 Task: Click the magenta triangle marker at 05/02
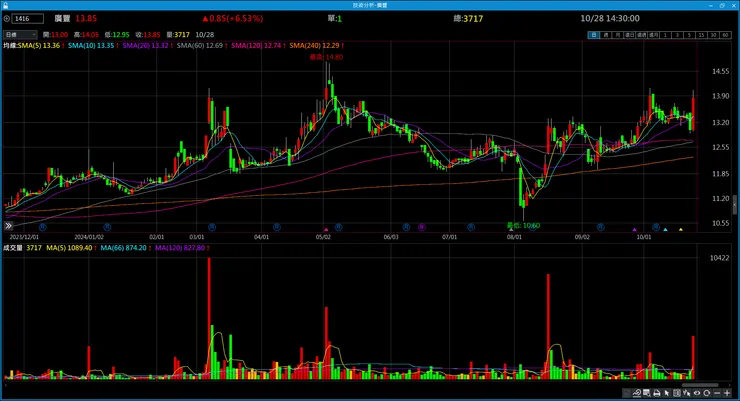click(x=326, y=229)
